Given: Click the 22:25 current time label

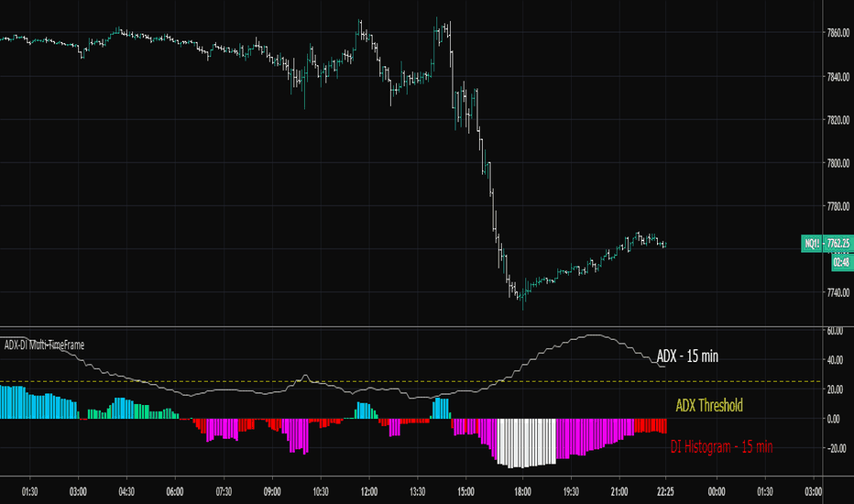Looking at the screenshot, I should [x=665, y=492].
